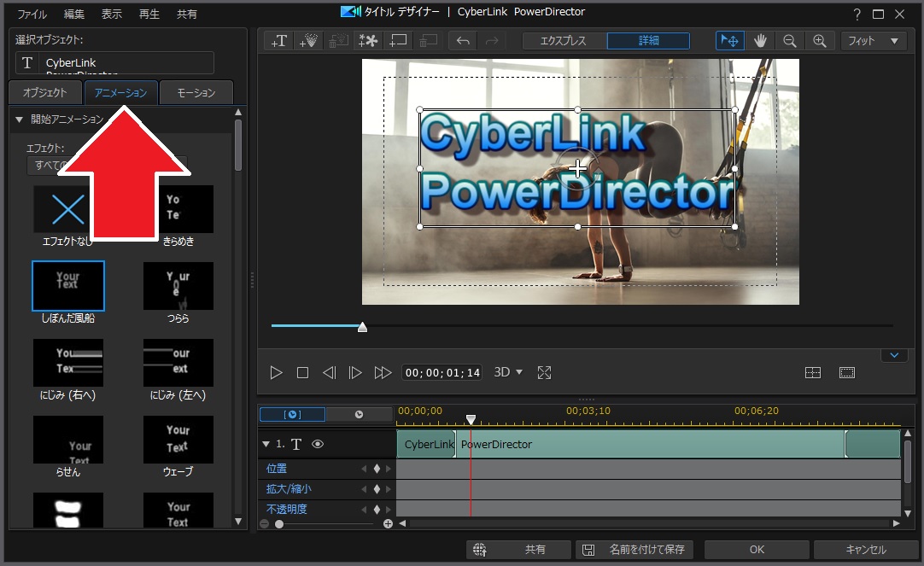Open the 3D options dropdown
Viewport: 924px width, 566px height.
pos(508,373)
